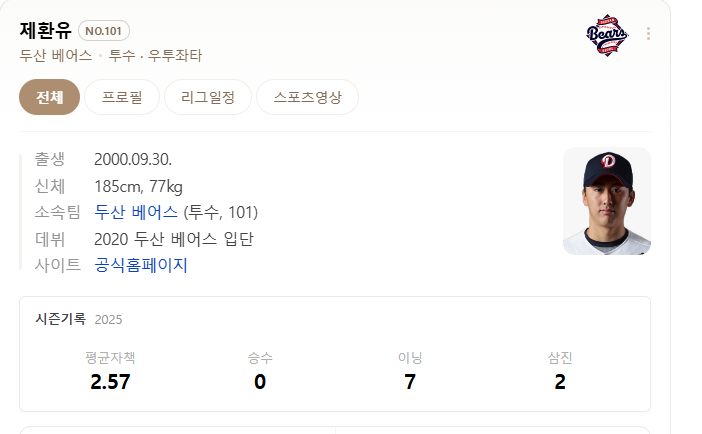Switch to the 프로필 tab
The image size is (702, 434).
(x=122, y=97)
